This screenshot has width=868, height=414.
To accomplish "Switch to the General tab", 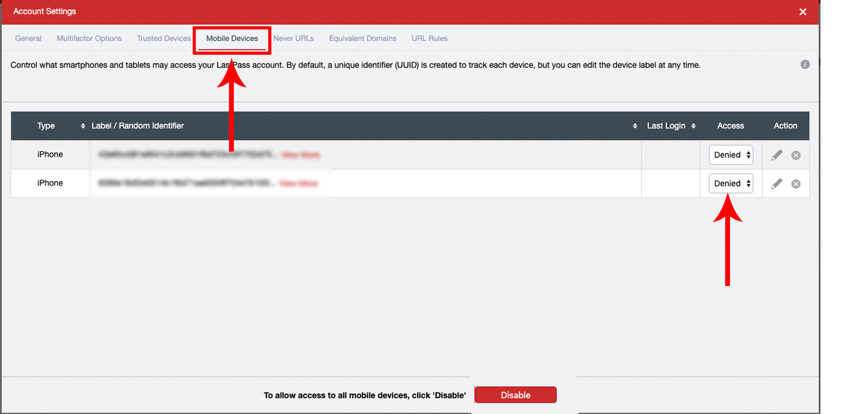I will pyautogui.click(x=28, y=38).
